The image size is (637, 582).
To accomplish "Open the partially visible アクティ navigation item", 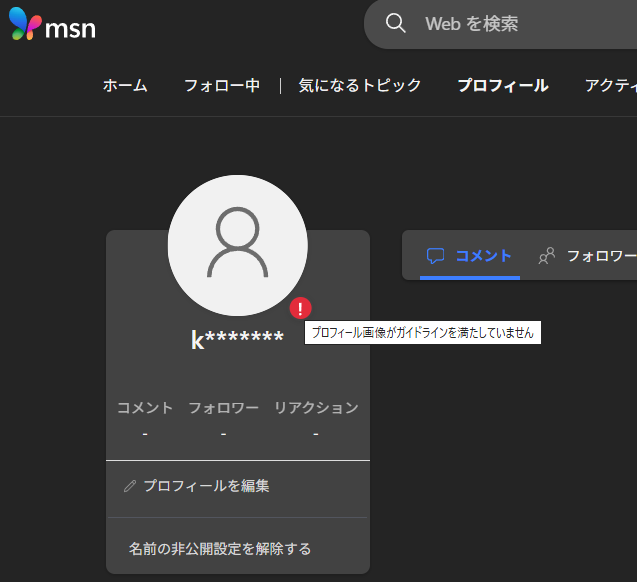I will point(611,86).
